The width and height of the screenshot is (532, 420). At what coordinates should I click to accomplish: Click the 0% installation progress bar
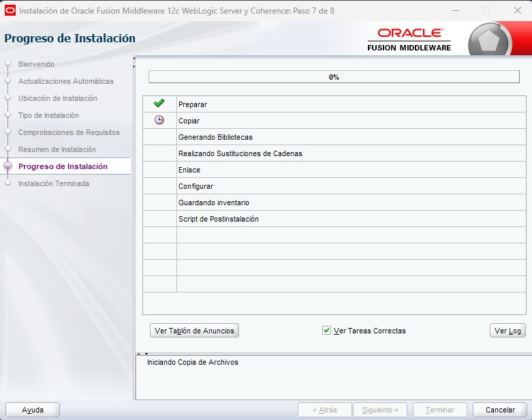pos(334,77)
